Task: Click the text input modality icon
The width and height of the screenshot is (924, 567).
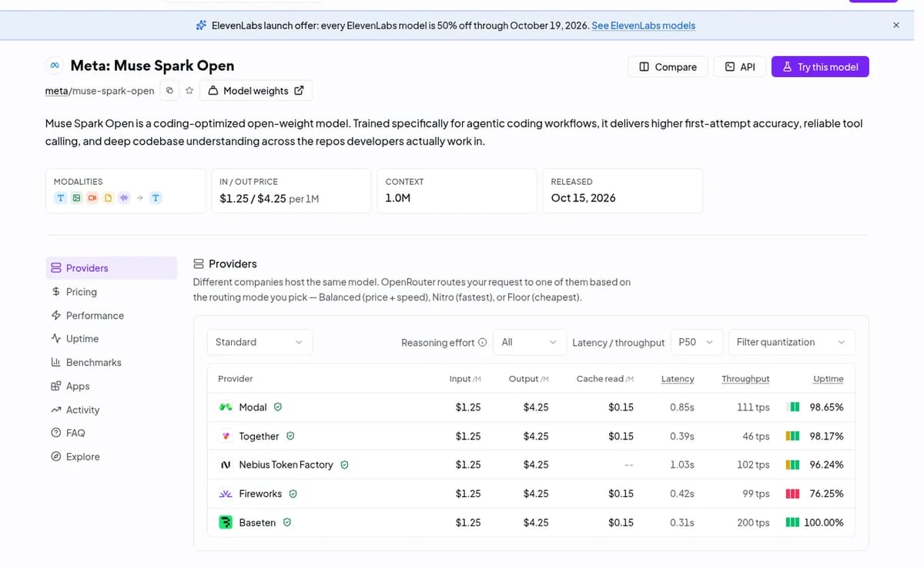Action: 61,198
